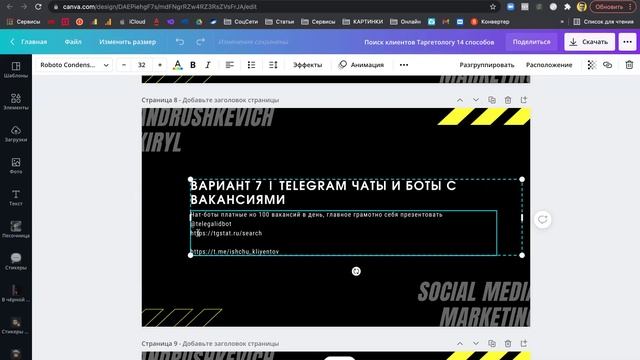
Task: Edit the page 9 title placeholder
Action: 231,344
